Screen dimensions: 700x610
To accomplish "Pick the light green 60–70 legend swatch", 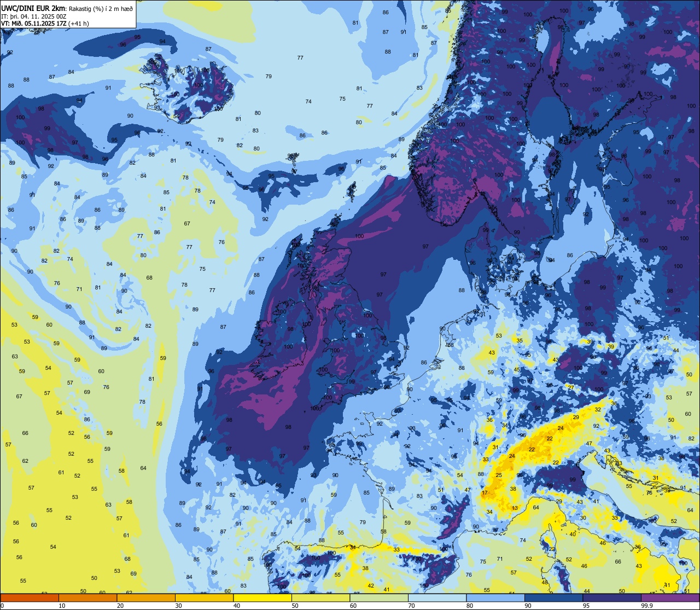I will coord(379,597).
